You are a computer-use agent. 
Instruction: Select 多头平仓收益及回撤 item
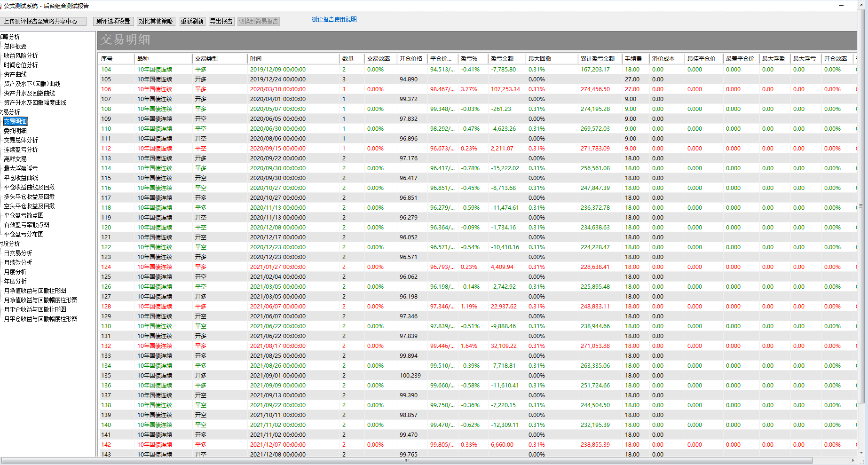(x=29, y=197)
